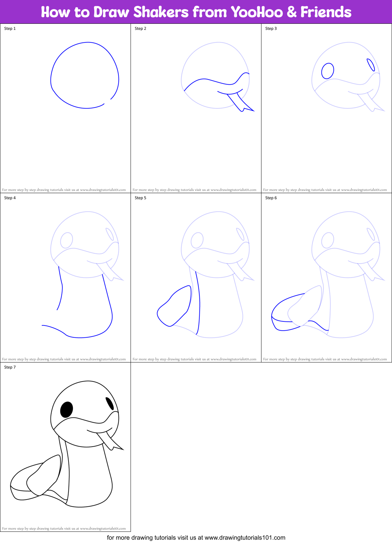The image size is (392, 542).
Task: Click the Step 4 body outline drawing
Action: point(77,302)
